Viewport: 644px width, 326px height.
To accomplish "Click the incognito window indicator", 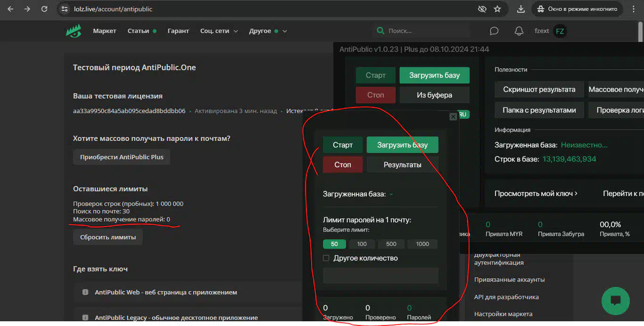I will (x=577, y=9).
